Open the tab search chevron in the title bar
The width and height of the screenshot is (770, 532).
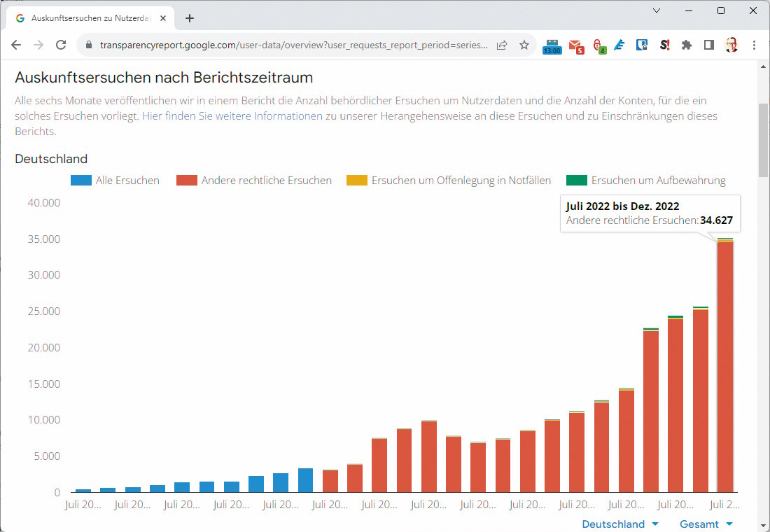point(656,10)
